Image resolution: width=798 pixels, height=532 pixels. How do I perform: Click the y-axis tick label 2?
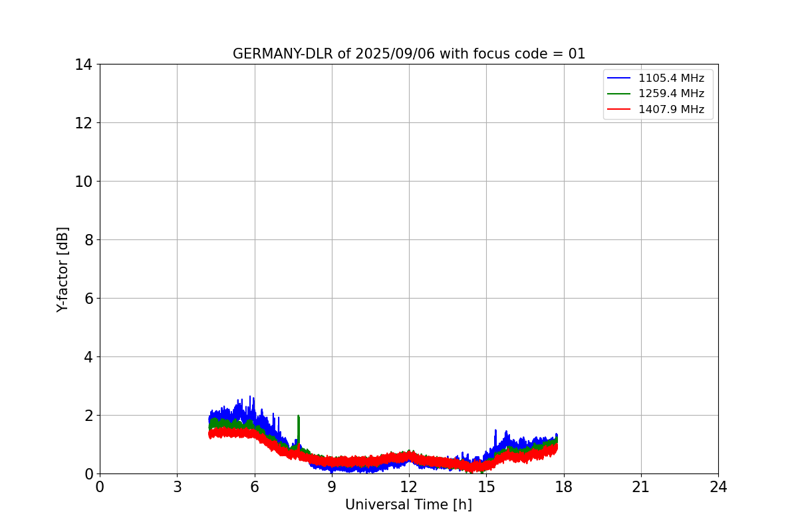click(88, 416)
